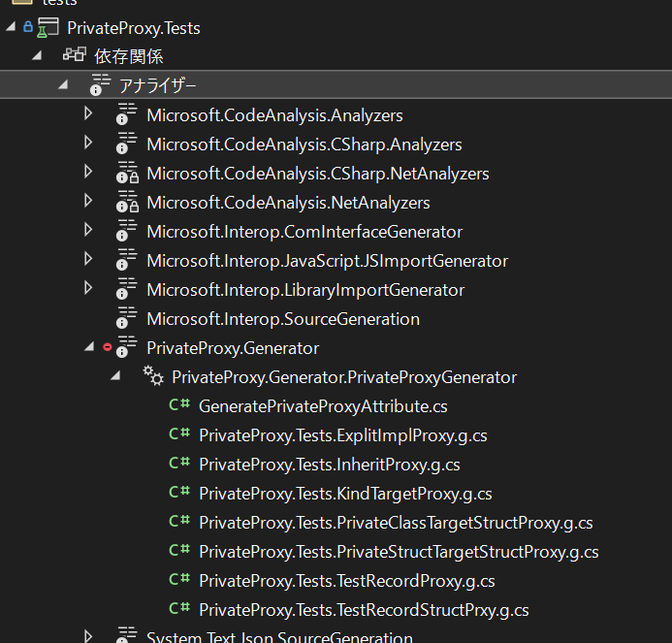Expand Microsoft.CodeAnalysis.CSharp.Analyzers

pos(88,143)
